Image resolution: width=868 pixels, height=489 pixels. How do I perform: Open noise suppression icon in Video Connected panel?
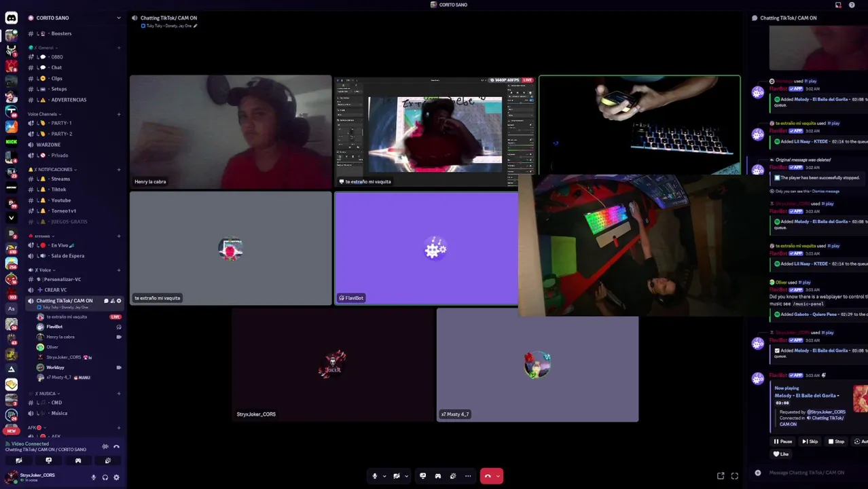[105, 446]
